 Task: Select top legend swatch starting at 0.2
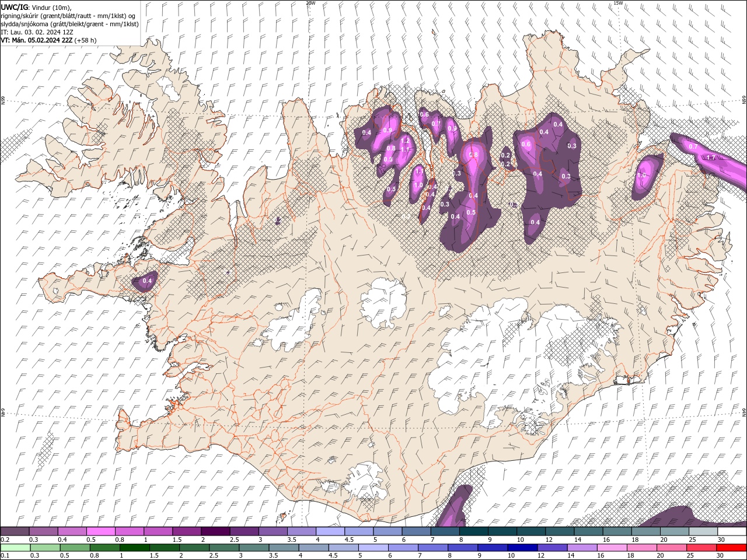point(15,531)
